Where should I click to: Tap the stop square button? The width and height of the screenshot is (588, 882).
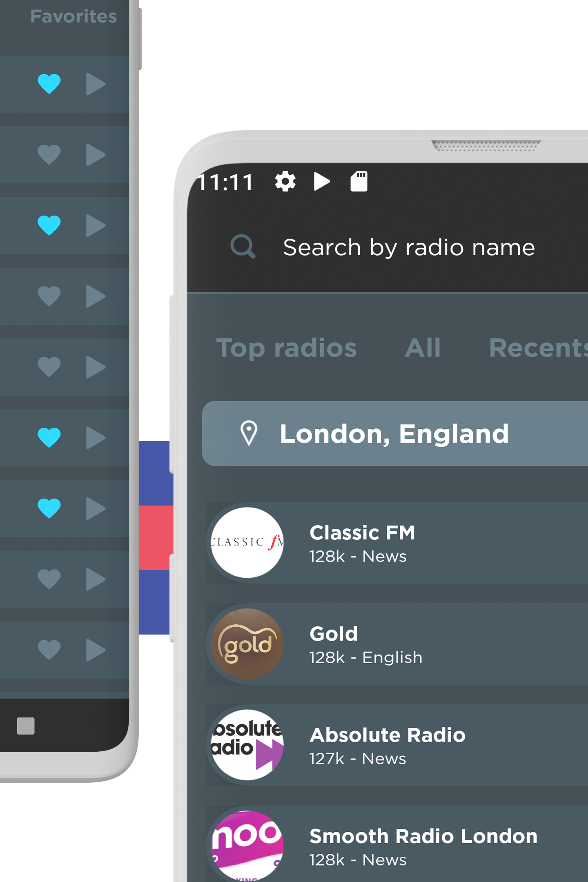[x=26, y=726]
